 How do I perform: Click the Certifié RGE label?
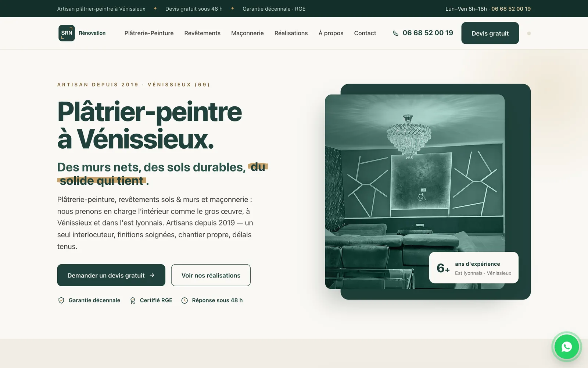pos(156,300)
